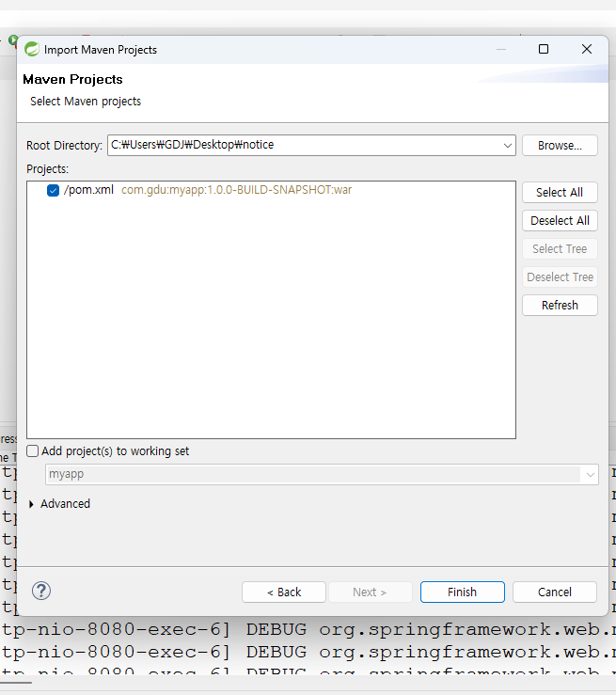The width and height of the screenshot is (616, 695).
Task: Click the Deselect Tree button
Action: [x=560, y=277]
